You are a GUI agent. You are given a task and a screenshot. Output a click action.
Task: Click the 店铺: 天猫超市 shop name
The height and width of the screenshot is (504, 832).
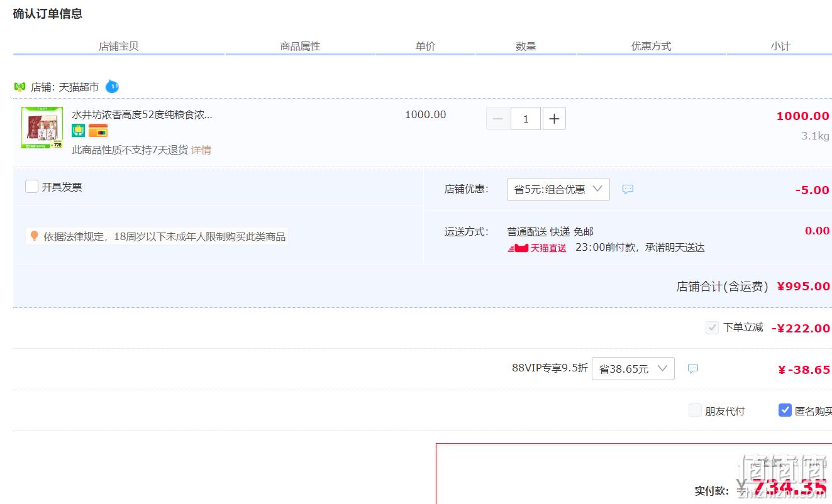pos(65,87)
